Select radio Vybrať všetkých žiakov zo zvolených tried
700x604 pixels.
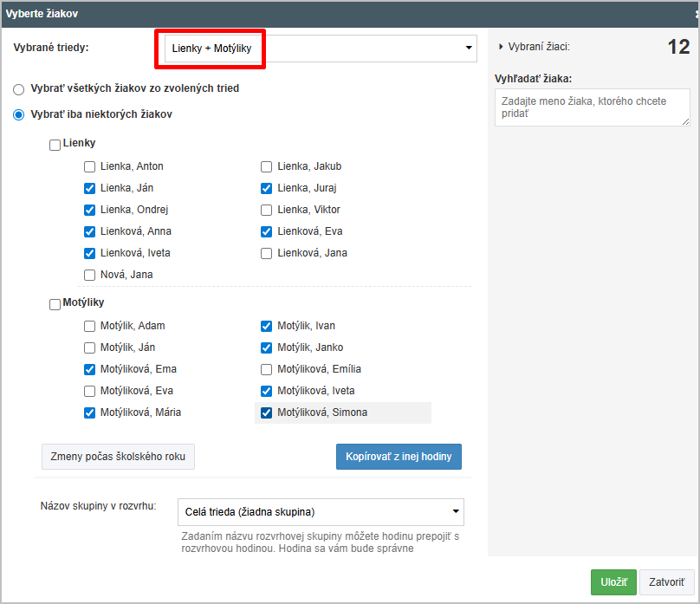(x=18, y=88)
